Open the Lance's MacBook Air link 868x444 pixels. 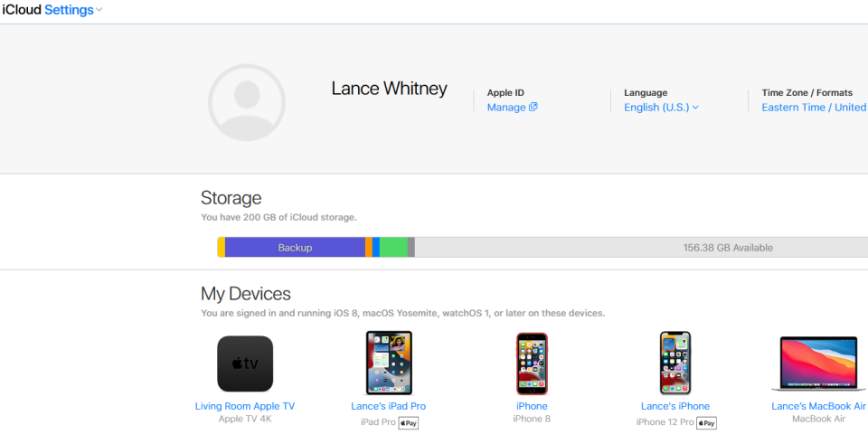(819, 406)
